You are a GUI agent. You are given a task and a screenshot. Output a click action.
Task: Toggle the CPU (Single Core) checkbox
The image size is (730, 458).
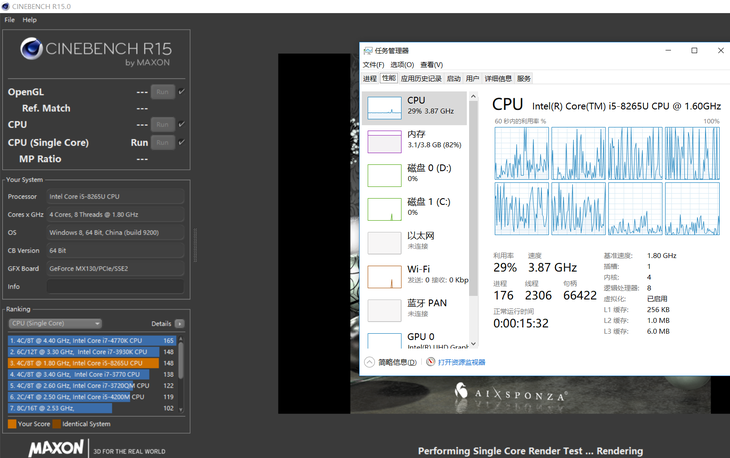coord(182,142)
